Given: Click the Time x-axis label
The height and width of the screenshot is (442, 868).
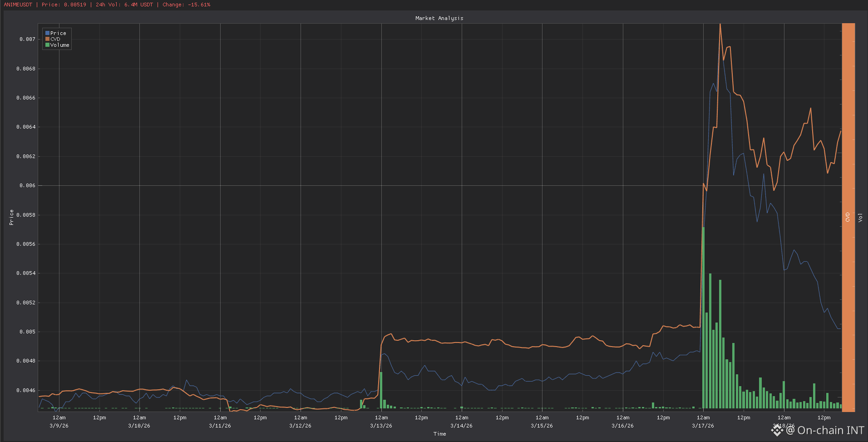Looking at the screenshot, I should [x=439, y=434].
